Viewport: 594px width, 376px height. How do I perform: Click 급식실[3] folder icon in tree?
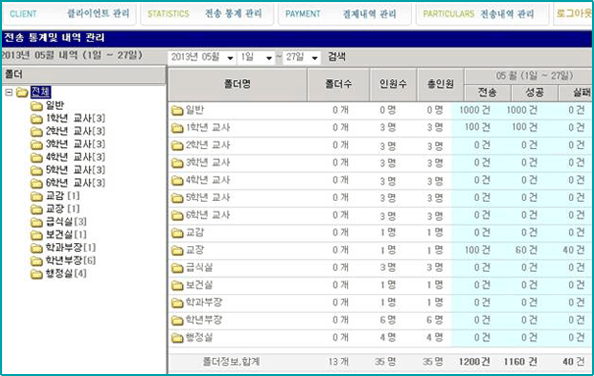(x=36, y=222)
